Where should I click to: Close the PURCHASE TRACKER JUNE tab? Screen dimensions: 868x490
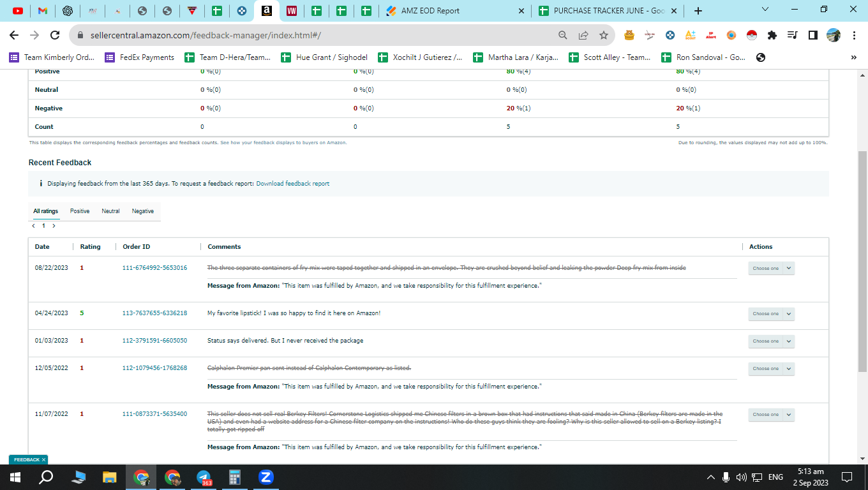coord(674,11)
